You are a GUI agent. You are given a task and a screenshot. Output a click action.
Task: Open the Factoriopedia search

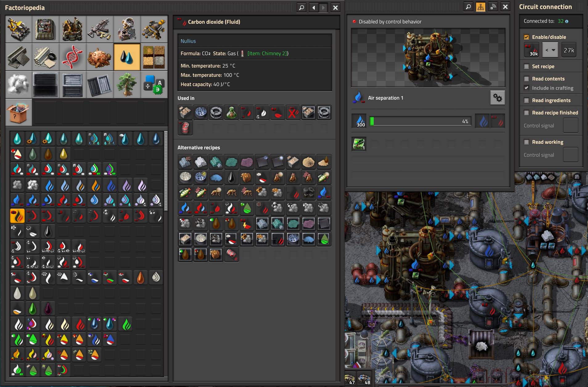pyautogui.click(x=302, y=7)
